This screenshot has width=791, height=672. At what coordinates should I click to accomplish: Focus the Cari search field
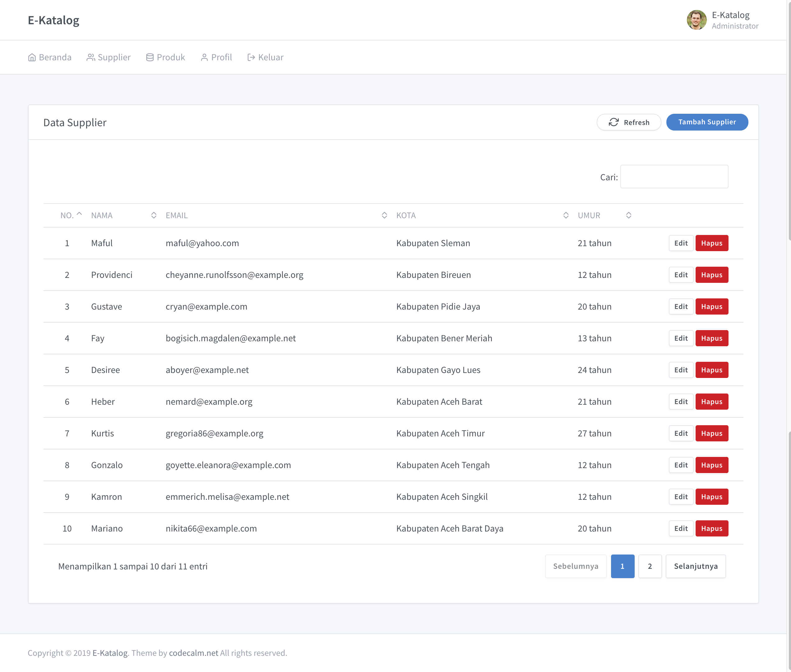(674, 177)
